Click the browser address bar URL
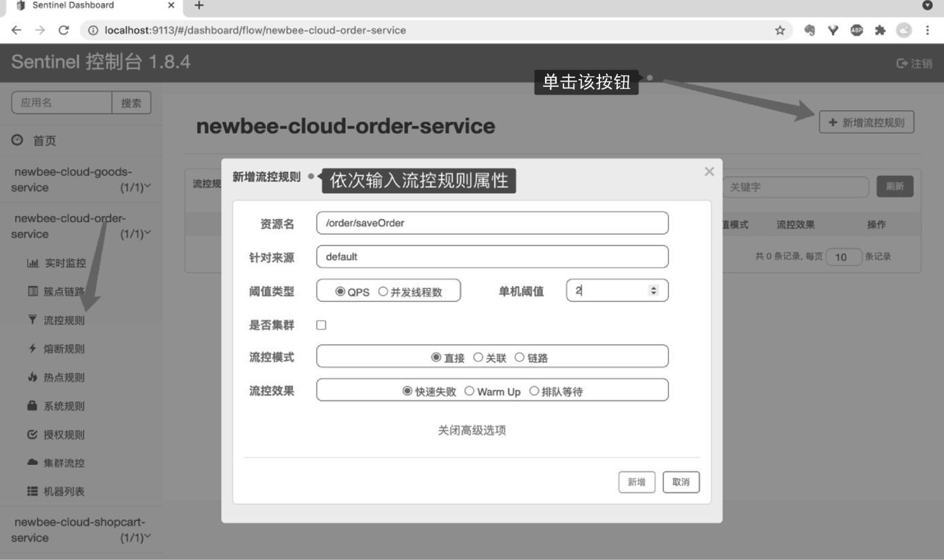 point(256,30)
